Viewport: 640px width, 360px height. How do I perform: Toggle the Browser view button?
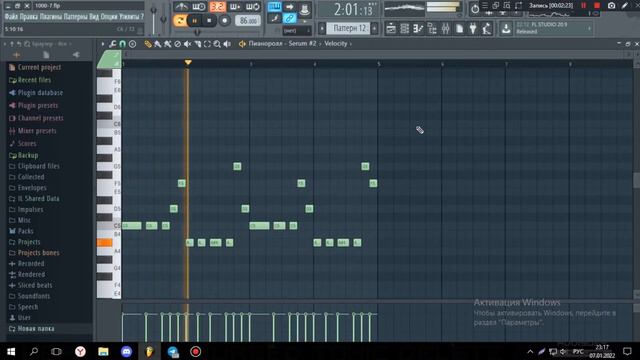tap(432, 29)
